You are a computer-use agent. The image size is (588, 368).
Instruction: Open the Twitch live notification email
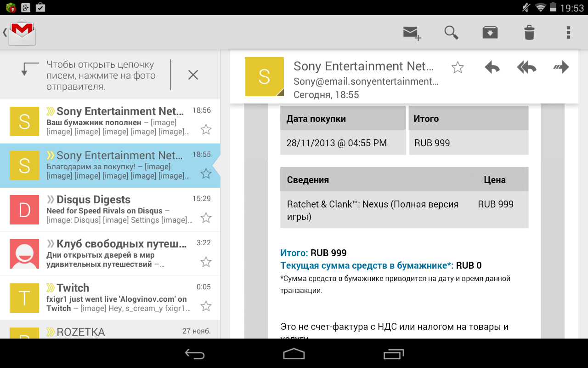[119, 298]
